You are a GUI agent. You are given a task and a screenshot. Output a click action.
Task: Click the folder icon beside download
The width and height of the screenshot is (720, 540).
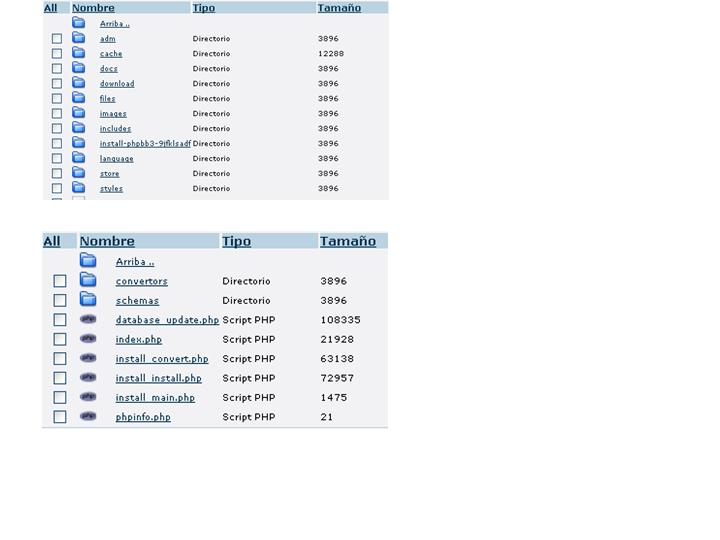[x=79, y=83]
